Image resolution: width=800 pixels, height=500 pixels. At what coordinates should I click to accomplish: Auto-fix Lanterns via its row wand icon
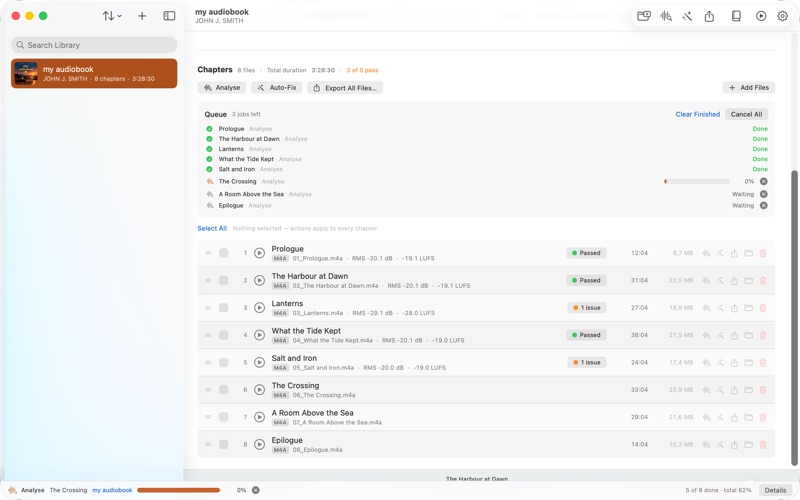720,308
